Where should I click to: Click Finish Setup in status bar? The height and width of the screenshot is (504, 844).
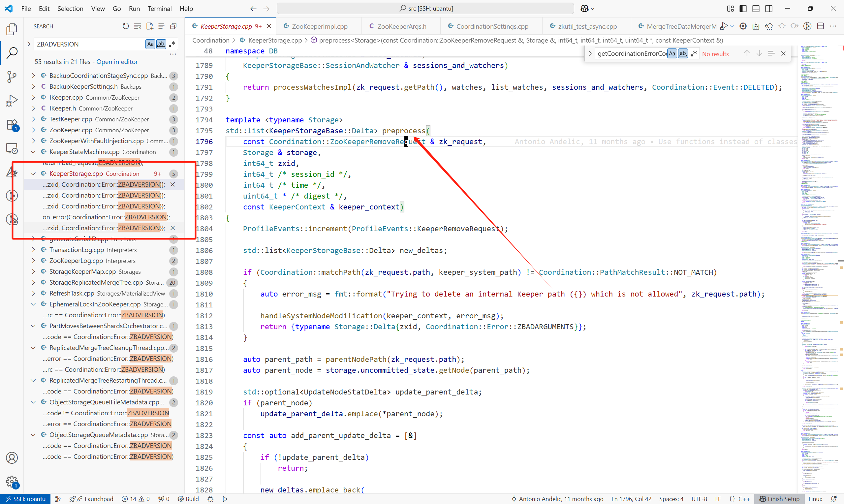pos(779,499)
